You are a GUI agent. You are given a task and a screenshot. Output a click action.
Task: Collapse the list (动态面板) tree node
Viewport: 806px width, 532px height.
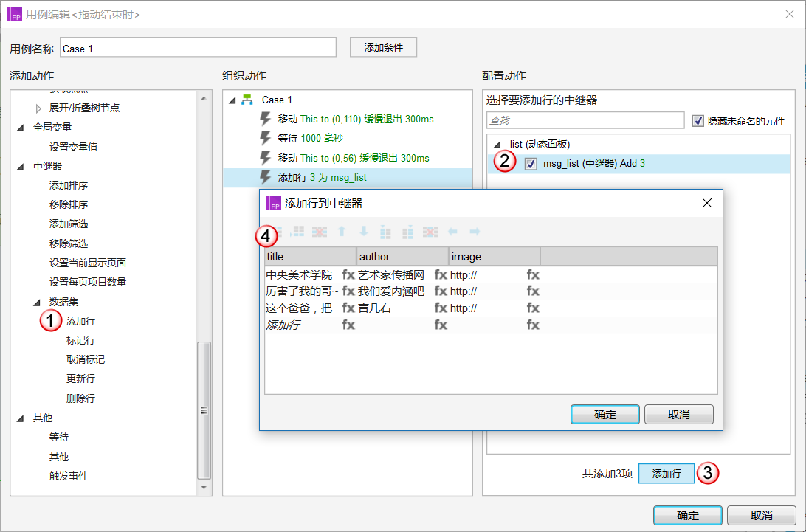(x=497, y=145)
